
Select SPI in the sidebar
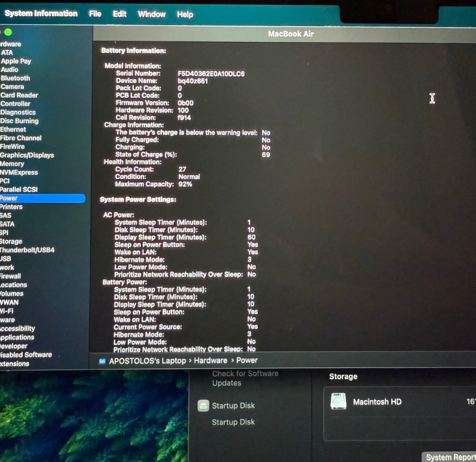4,233
